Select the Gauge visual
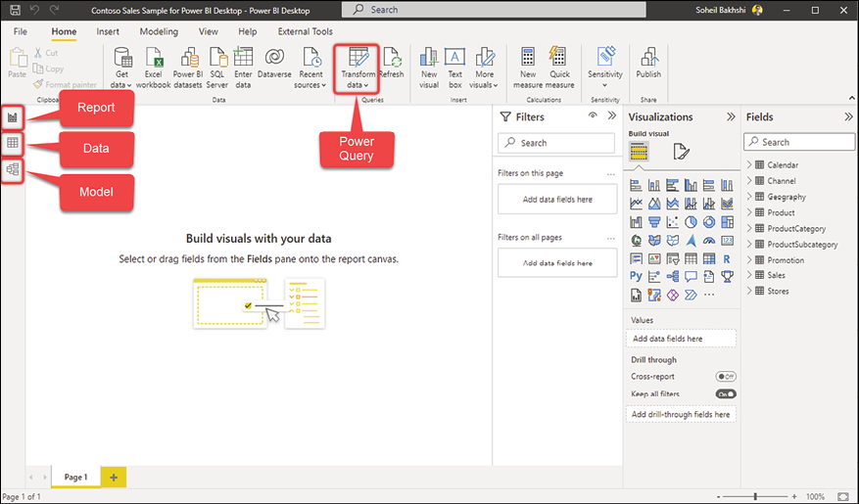This screenshot has height=504, width=859. pos(709,240)
